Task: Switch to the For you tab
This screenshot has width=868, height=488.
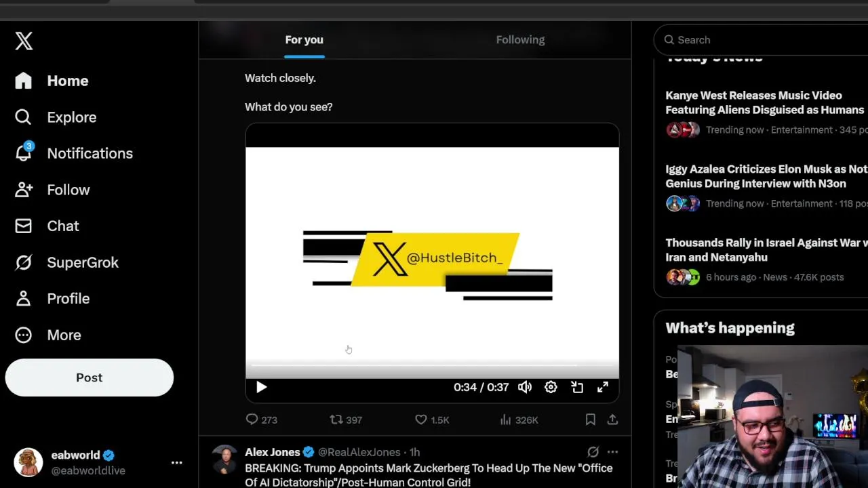Action: click(304, 40)
